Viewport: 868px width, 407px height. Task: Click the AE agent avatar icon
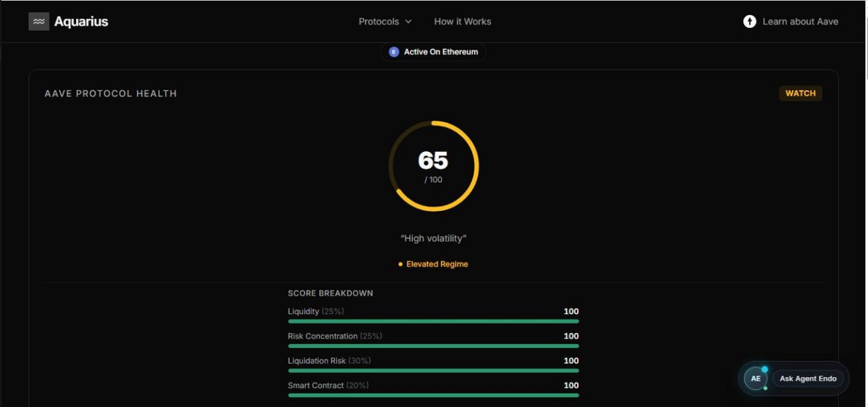(755, 379)
